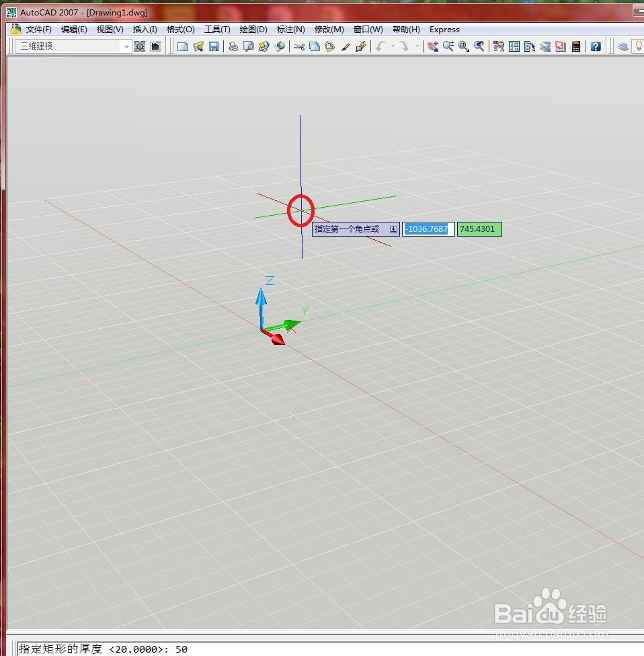Click the Zoom Window flyout icon
The width and height of the screenshot is (644, 656).
tap(464, 46)
